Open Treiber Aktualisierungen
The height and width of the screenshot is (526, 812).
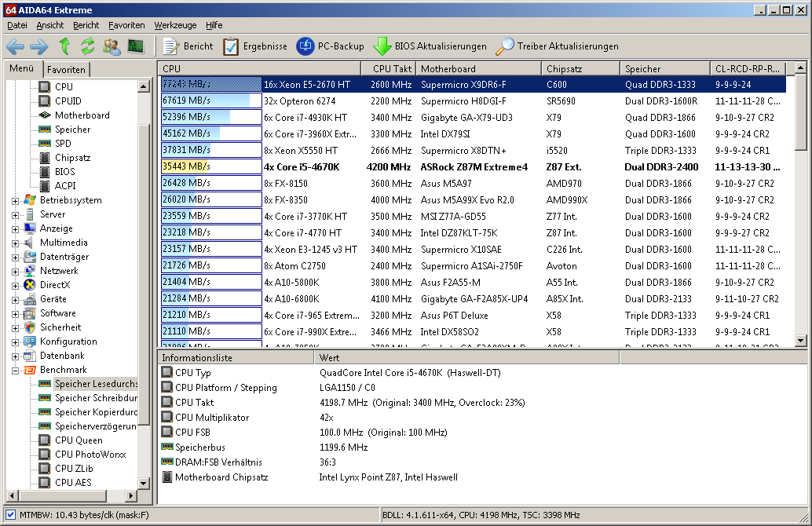tap(557, 46)
